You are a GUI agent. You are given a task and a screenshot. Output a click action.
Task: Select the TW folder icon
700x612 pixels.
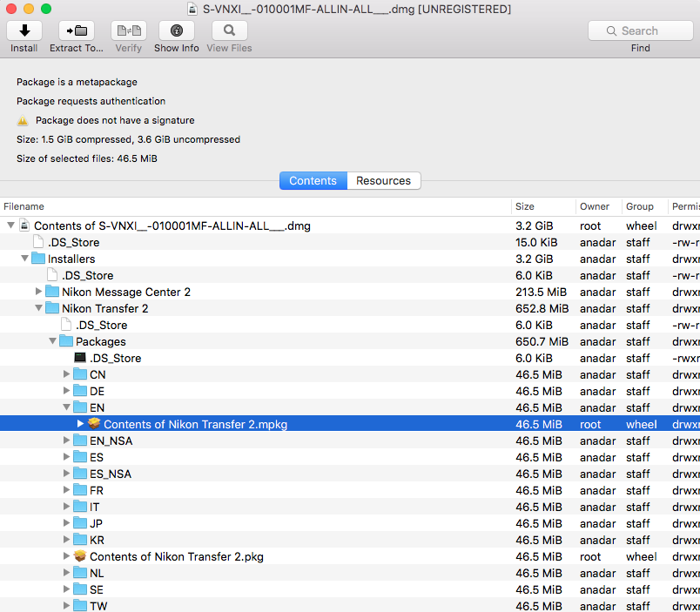(80, 605)
